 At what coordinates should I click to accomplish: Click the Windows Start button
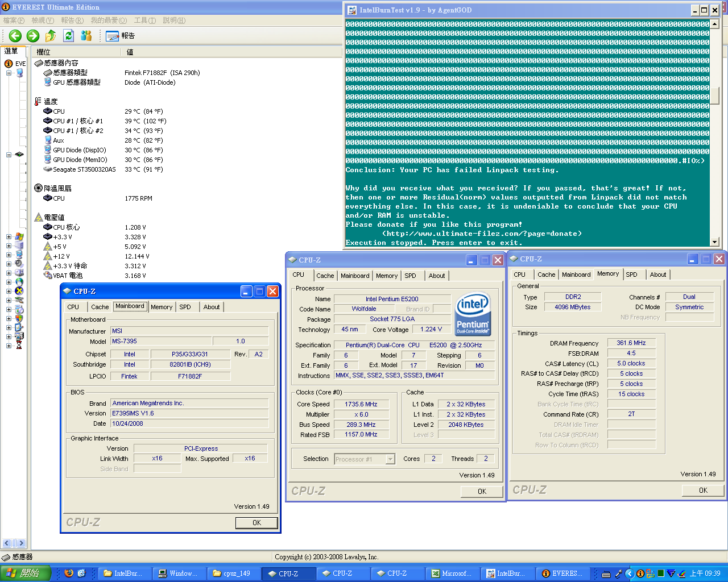(26, 573)
